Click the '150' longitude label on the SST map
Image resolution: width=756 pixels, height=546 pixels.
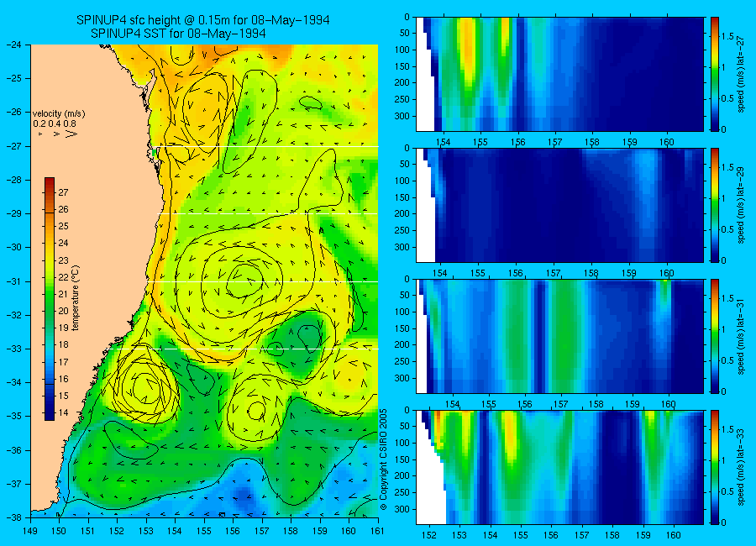click(60, 531)
